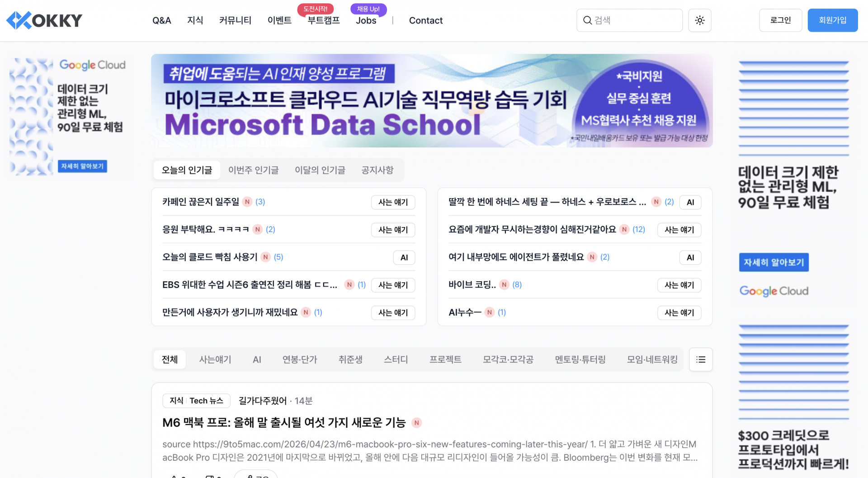Open author profile 길가다주웠어
The height and width of the screenshot is (478, 868).
[263, 401]
